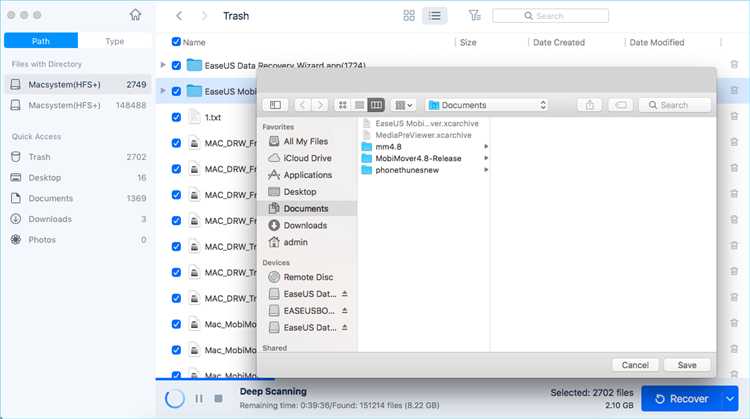Viewport: 750px width, 419px height.
Task: Go to the home screen icon
Action: point(135,15)
